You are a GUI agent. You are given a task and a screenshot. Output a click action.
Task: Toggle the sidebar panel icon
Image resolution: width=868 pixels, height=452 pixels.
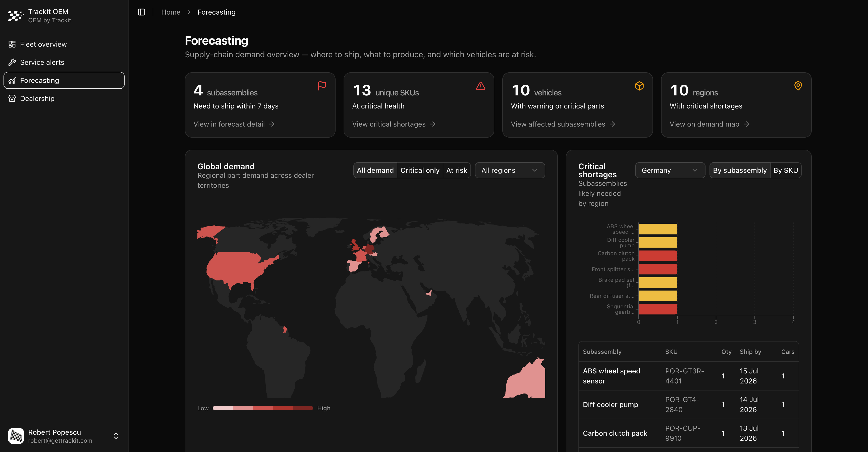[141, 12]
